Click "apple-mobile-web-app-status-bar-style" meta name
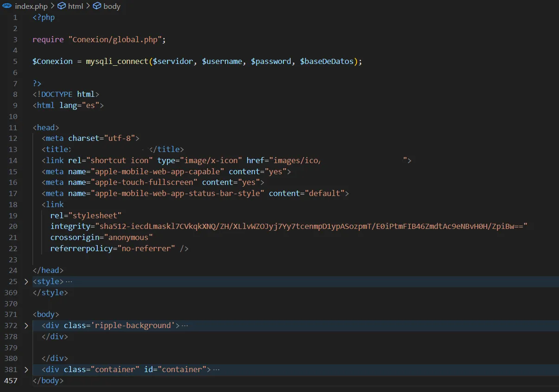The height and width of the screenshot is (392, 559). [178, 193]
